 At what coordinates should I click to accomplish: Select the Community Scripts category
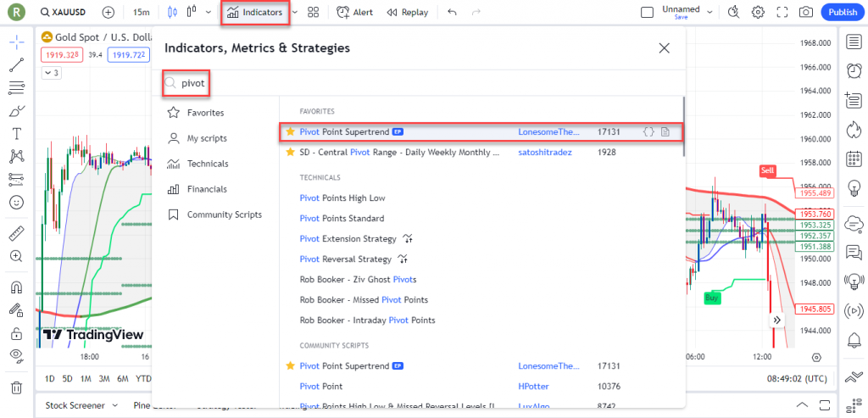coord(214,215)
